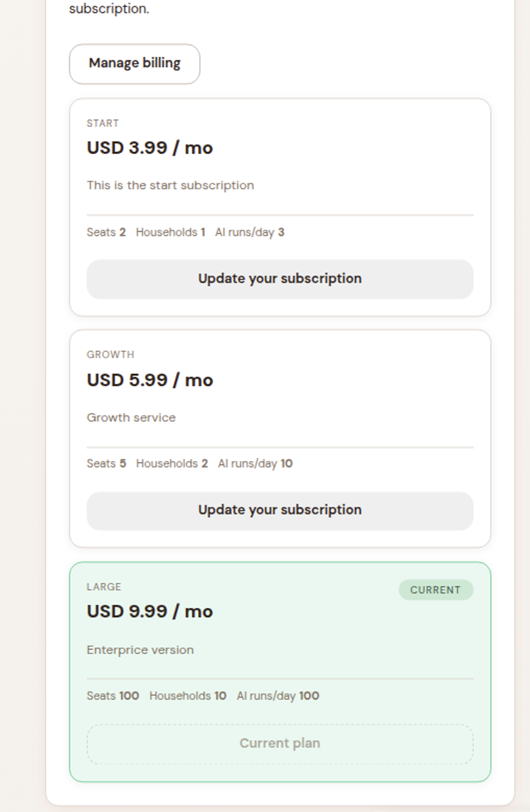Click the Manage billing button
Image resolution: width=530 pixels, height=812 pixels.
coord(135,64)
